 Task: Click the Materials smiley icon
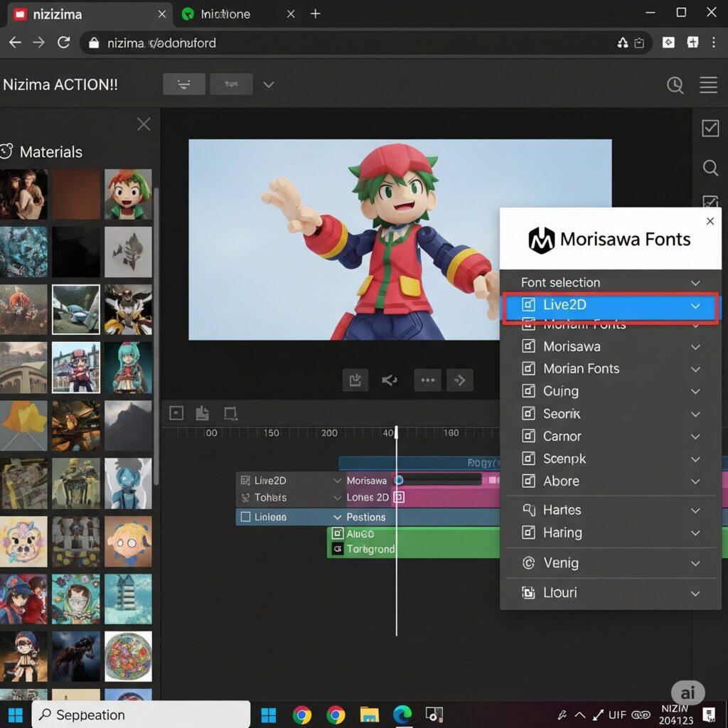[x=6, y=151]
